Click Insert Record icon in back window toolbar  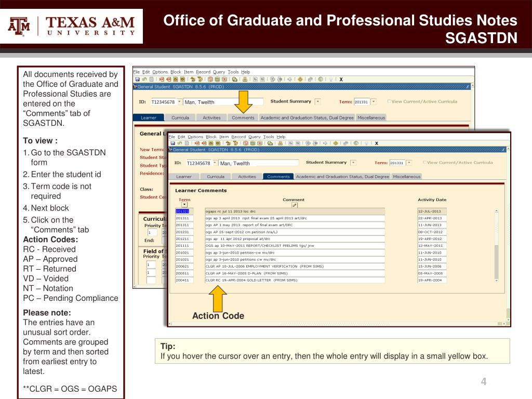(x=162, y=79)
